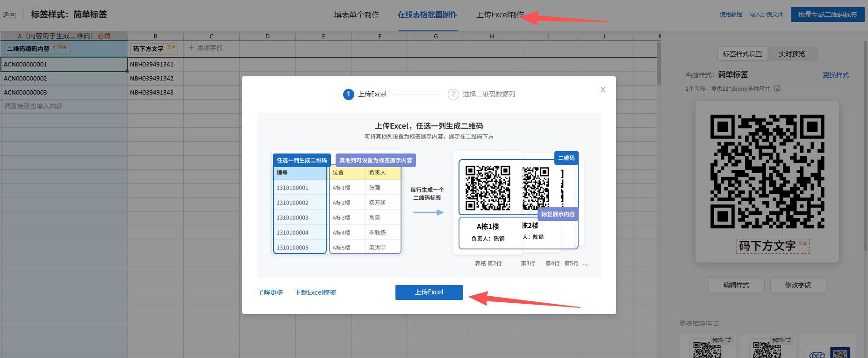Image resolution: width=868 pixels, height=358 pixels.
Task: Open the 了解更多 link
Action: point(270,292)
